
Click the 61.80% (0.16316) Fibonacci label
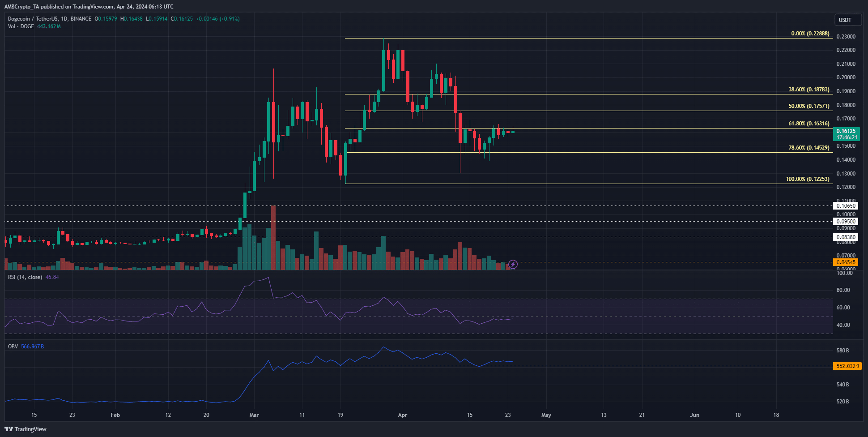tap(808, 124)
